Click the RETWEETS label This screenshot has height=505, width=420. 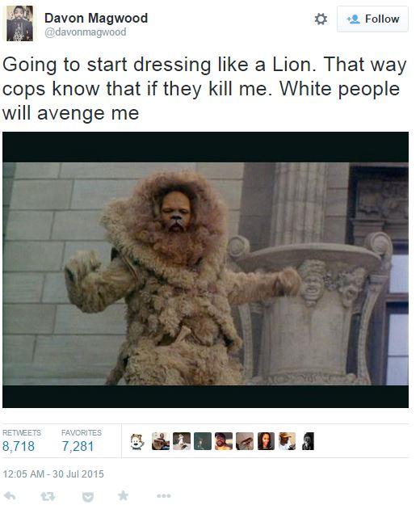click(x=22, y=432)
